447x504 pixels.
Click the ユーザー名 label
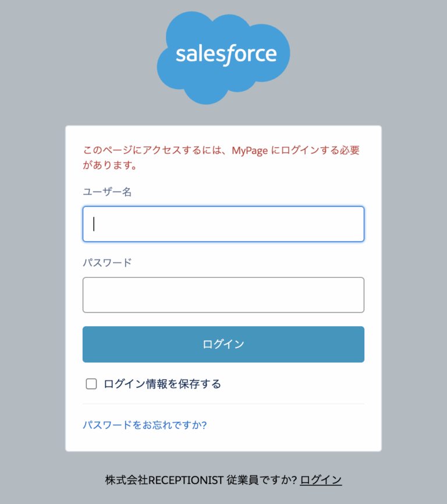tap(107, 192)
